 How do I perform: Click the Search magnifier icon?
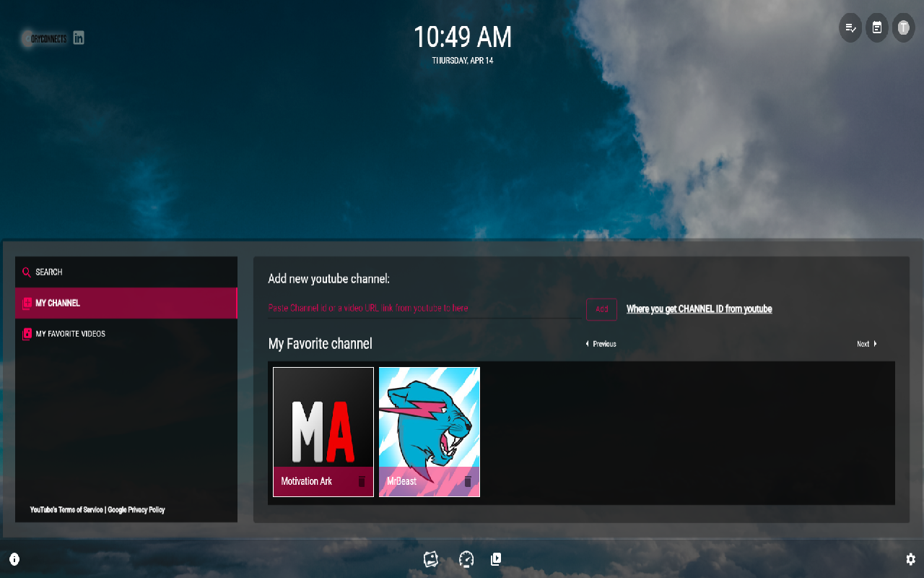click(x=27, y=272)
